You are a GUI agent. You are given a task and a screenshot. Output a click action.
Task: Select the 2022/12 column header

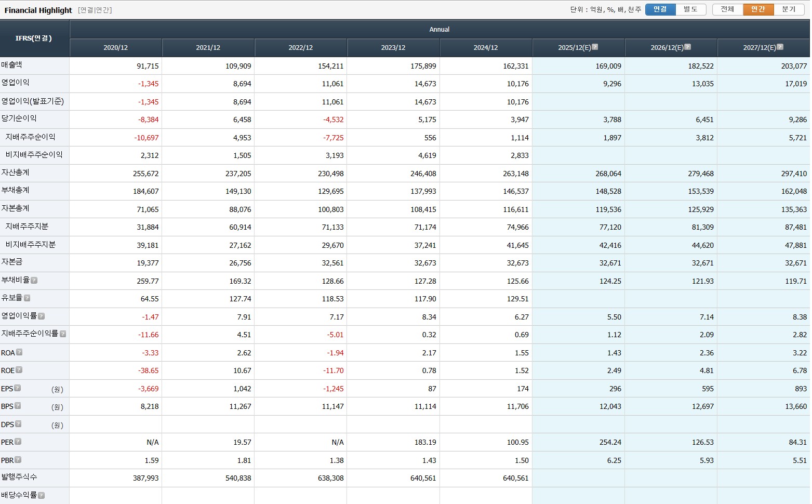(x=301, y=47)
